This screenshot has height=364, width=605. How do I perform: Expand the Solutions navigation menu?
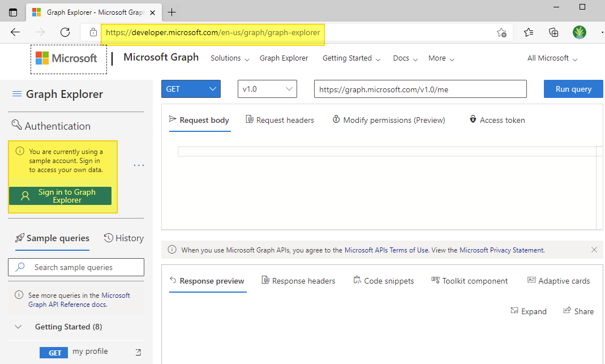229,58
